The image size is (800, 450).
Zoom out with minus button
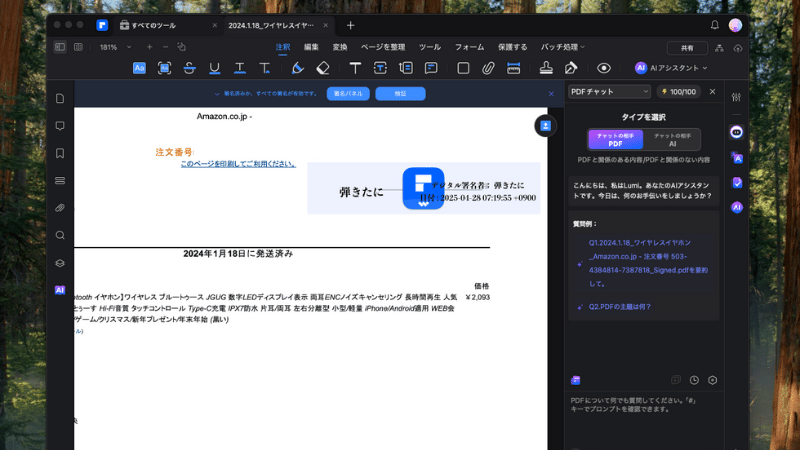(x=165, y=47)
